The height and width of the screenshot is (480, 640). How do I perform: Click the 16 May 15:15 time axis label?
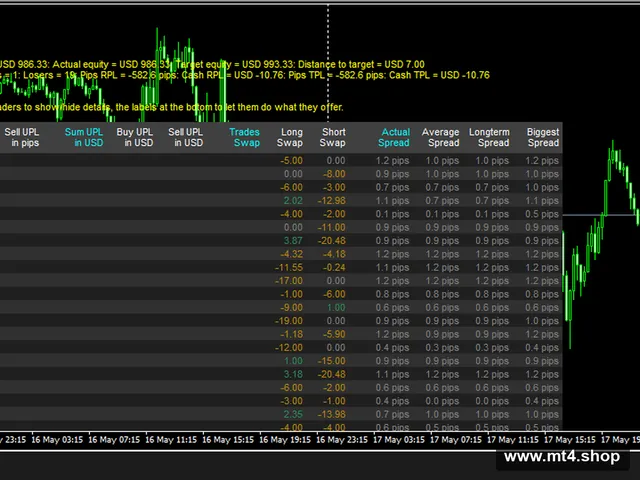click(228, 440)
